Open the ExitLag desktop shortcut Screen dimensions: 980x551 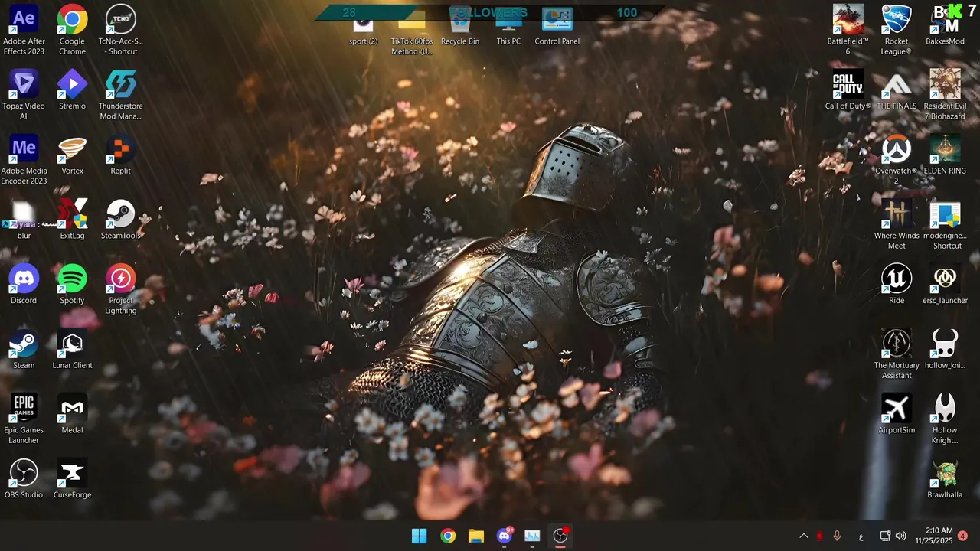(x=72, y=220)
